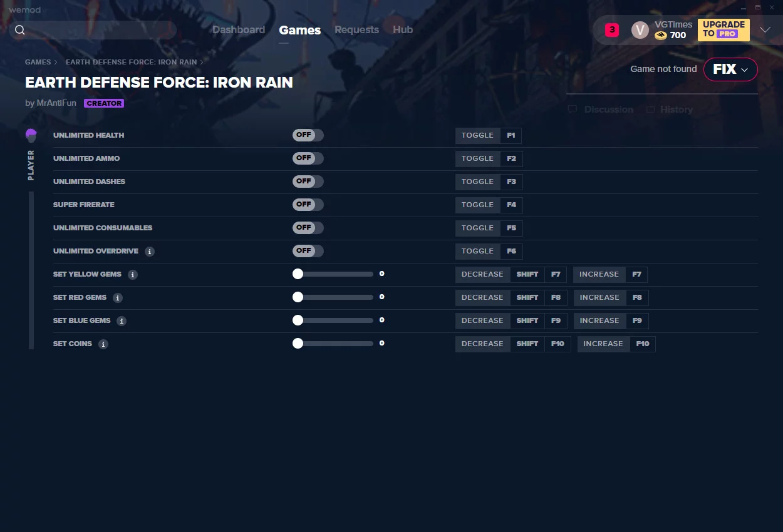Show info for Unlimited Overdrive

tap(150, 252)
